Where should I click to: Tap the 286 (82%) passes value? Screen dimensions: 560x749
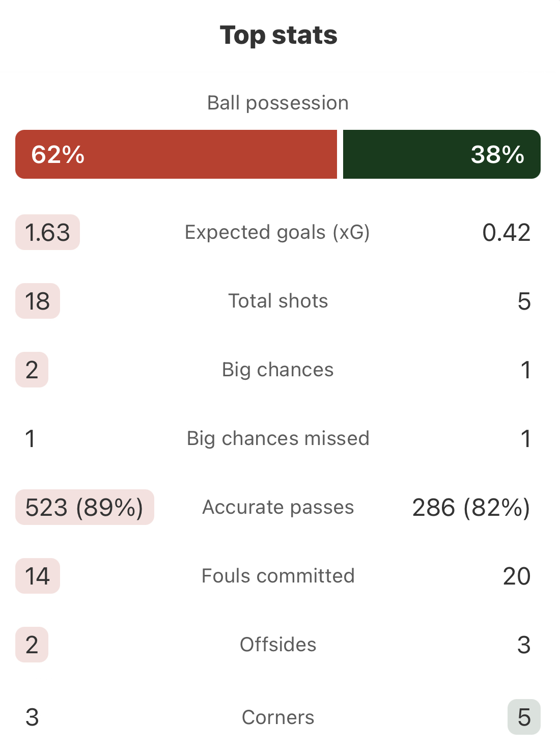click(x=471, y=507)
